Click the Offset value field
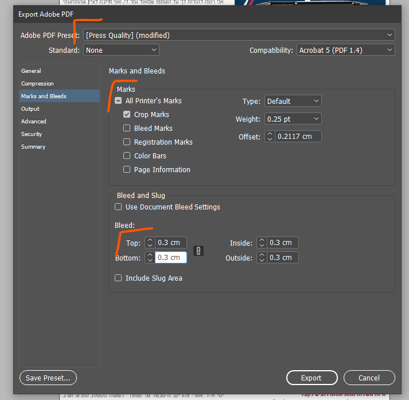The height and width of the screenshot is (400, 409). pos(298,136)
